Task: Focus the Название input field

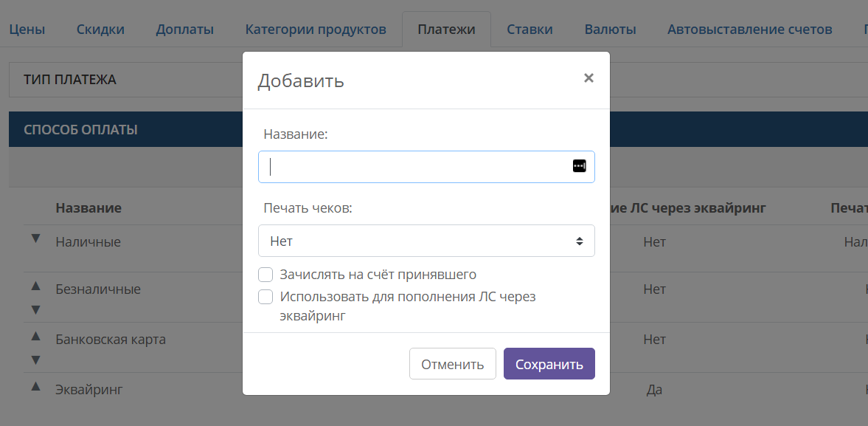Action: [x=426, y=167]
